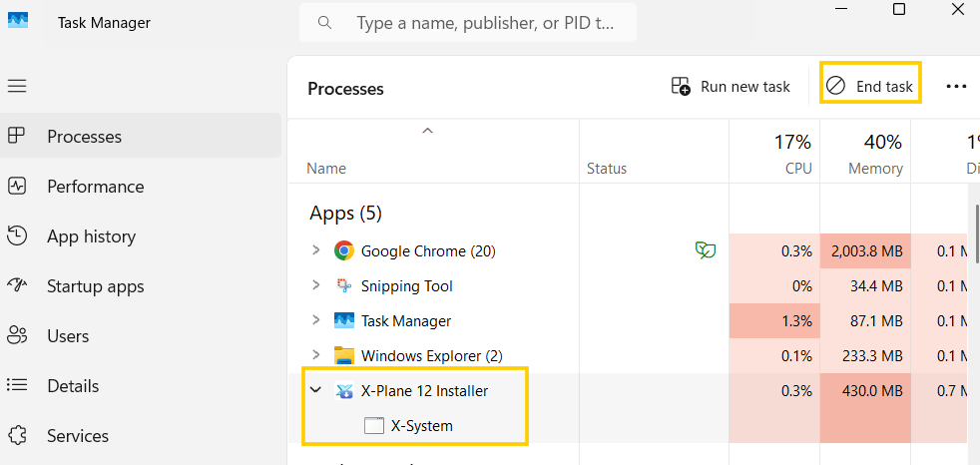Switch to the Processes page
The width and height of the screenshot is (980, 465).
point(141,136)
